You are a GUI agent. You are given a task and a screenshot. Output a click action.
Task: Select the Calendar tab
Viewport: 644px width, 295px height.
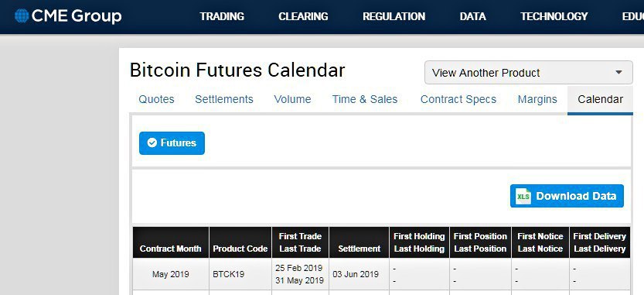(x=600, y=100)
